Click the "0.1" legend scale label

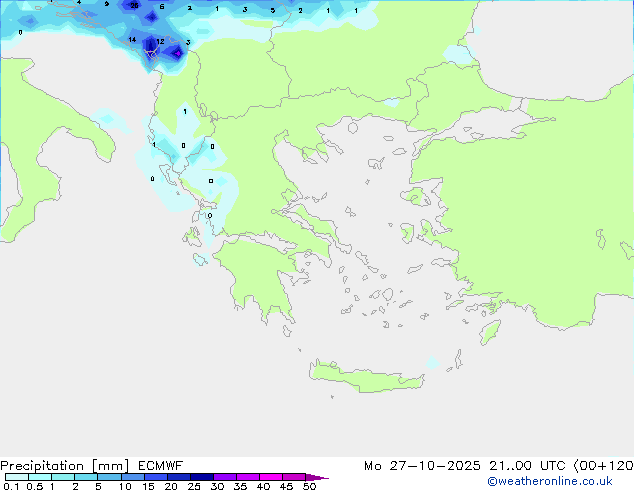11,486
